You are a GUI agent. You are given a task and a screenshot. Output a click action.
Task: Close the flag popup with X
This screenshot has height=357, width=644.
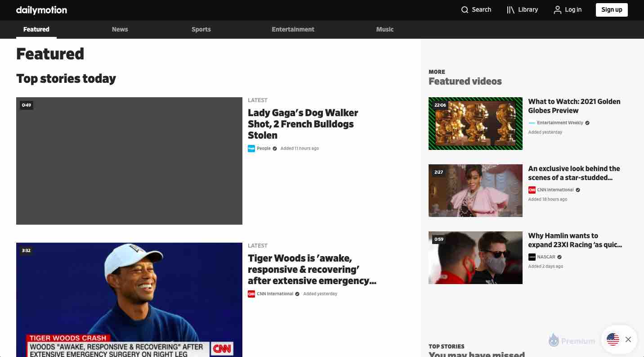coord(628,339)
